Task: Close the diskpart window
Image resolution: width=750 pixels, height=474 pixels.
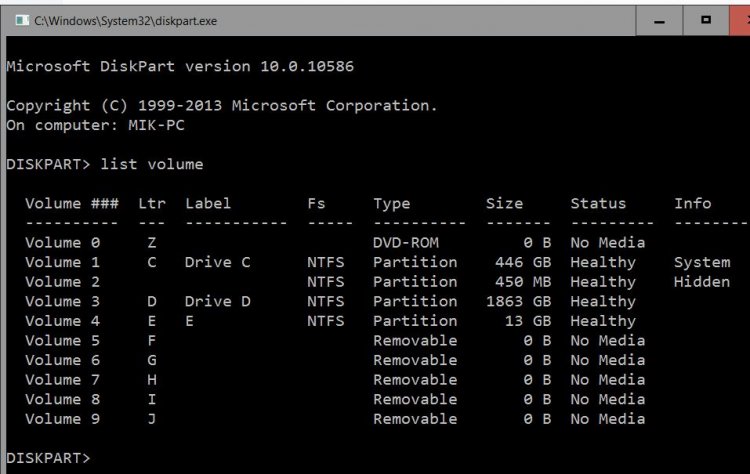Action: (x=741, y=21)
